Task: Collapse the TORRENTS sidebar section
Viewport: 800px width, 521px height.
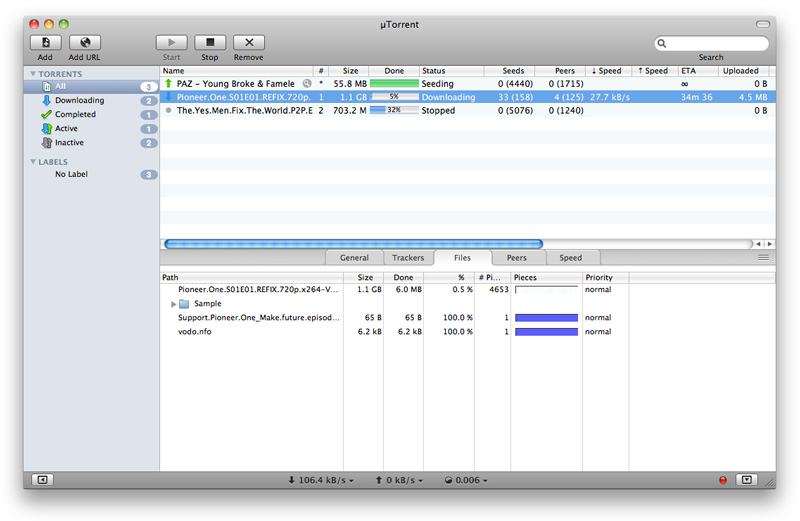Action: [33, 74]
